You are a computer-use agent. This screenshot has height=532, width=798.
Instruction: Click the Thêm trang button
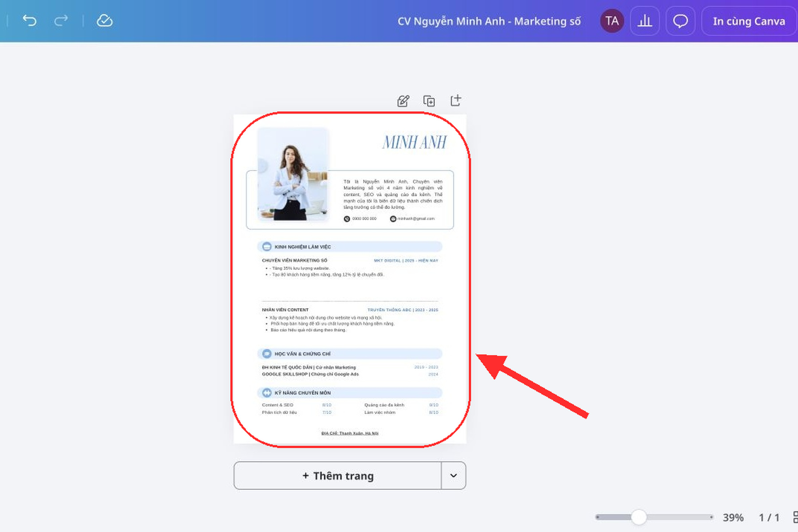338,476
